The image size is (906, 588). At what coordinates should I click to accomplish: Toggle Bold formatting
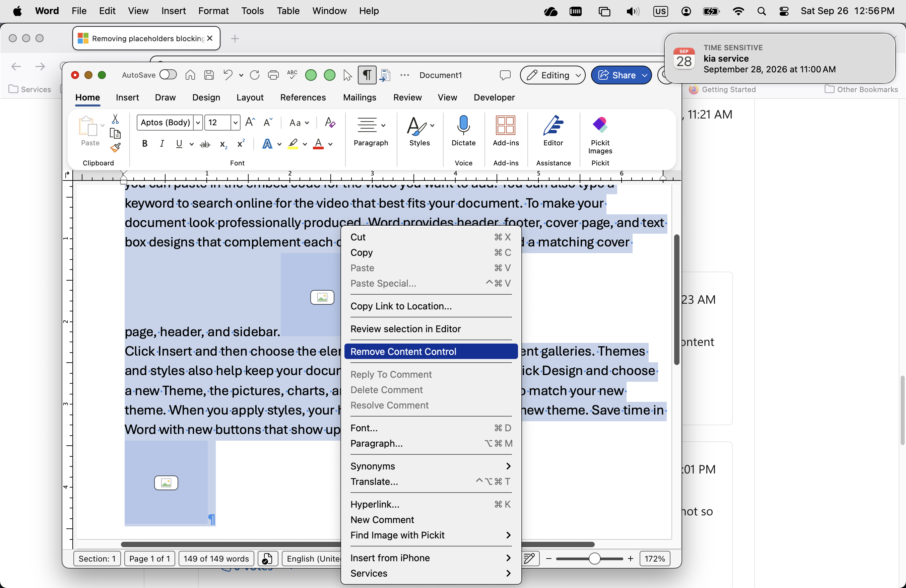pos(145,144)
